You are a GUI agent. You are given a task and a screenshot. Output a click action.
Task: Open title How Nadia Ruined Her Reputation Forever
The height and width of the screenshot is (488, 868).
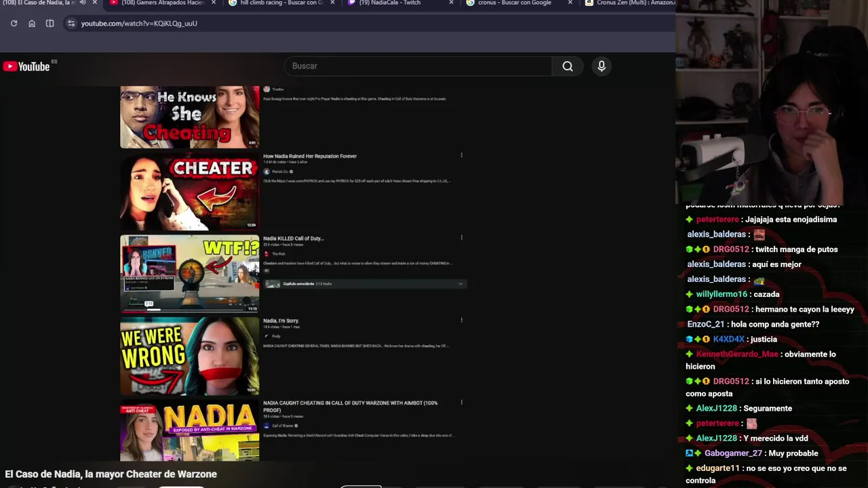pyautogui.click(x=310, y=156)
